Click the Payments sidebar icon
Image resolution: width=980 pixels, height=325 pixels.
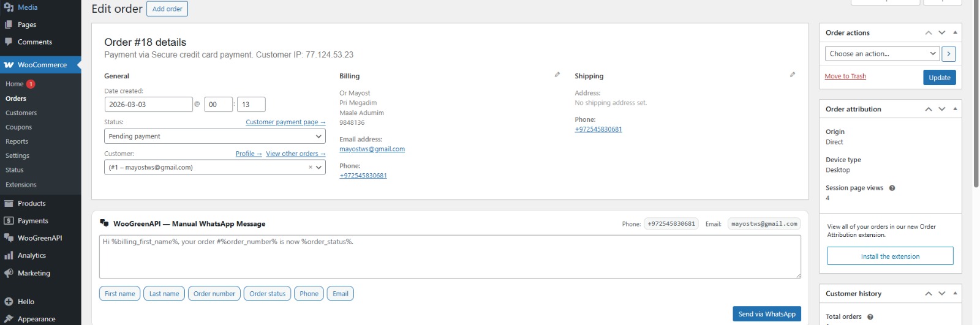pyautogui.click(x=9, y=220)
